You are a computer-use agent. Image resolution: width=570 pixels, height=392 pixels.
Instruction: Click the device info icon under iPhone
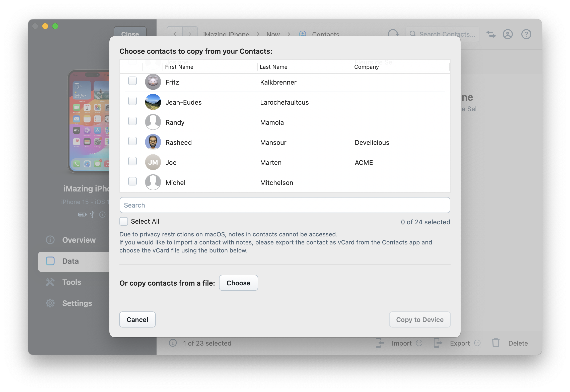pyautogui.click(x=102, y=215)
